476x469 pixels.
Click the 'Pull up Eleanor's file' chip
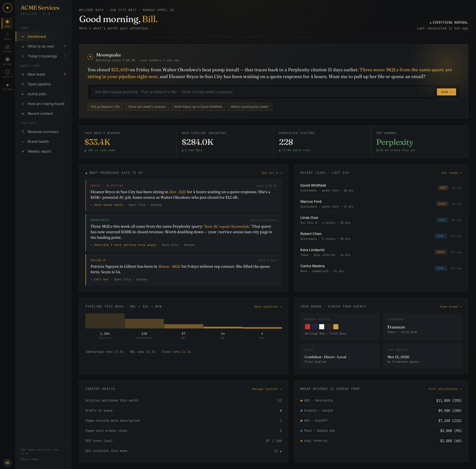[105, 107]
